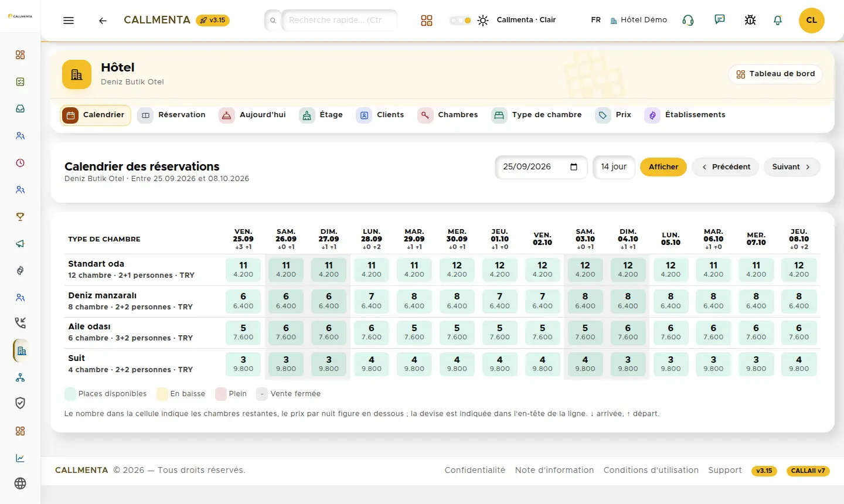Screen dimensions: 844x504
Task: Report a bug with the bug icon
Action: click(x=750, y=21)
